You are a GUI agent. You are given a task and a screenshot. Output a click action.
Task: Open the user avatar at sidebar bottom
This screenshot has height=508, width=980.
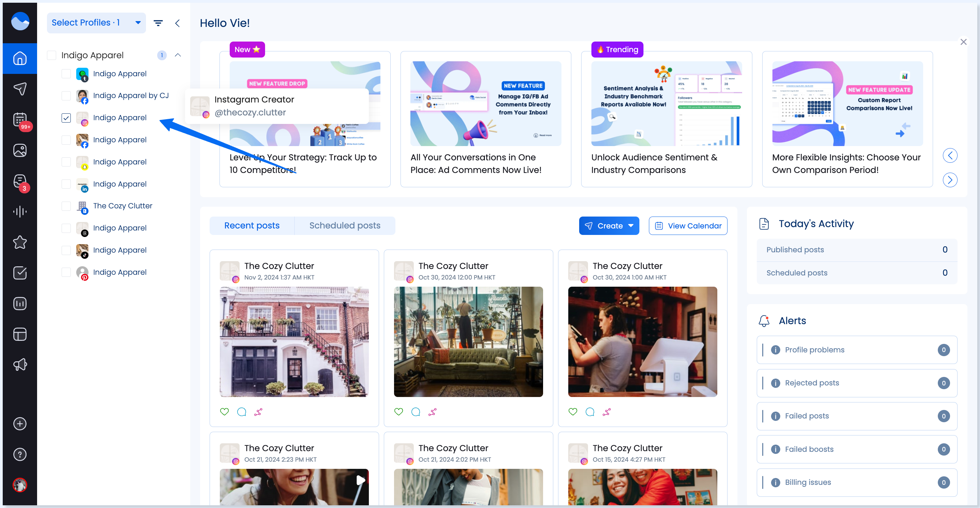click(20, 485)
